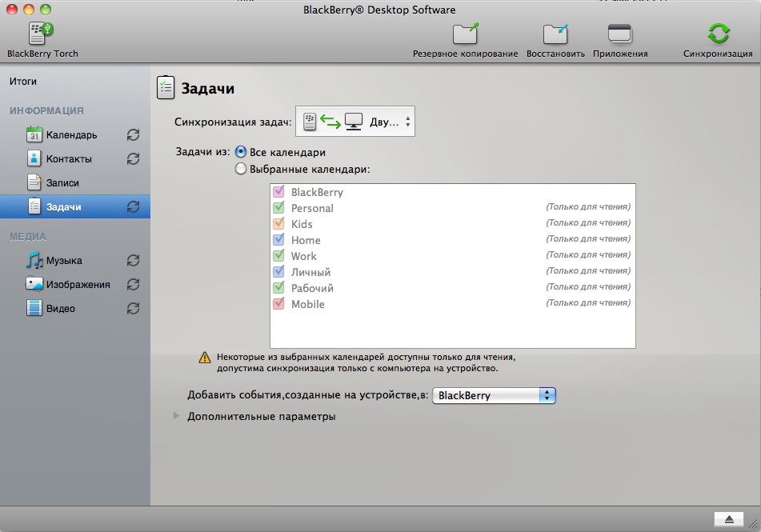This screenshot has width=761, height=532.
Task: Select the Все календари radio button
Action: pyautogui.click(x=241, y=152)
